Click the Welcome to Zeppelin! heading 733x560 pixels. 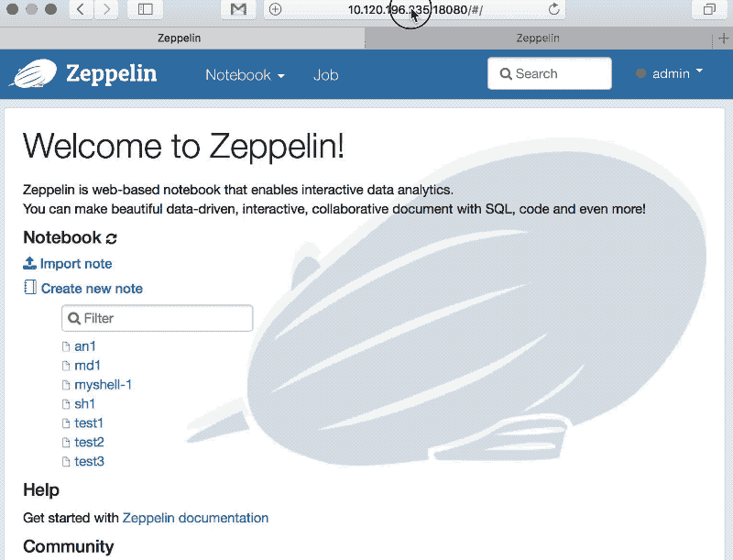coord(184,147)
